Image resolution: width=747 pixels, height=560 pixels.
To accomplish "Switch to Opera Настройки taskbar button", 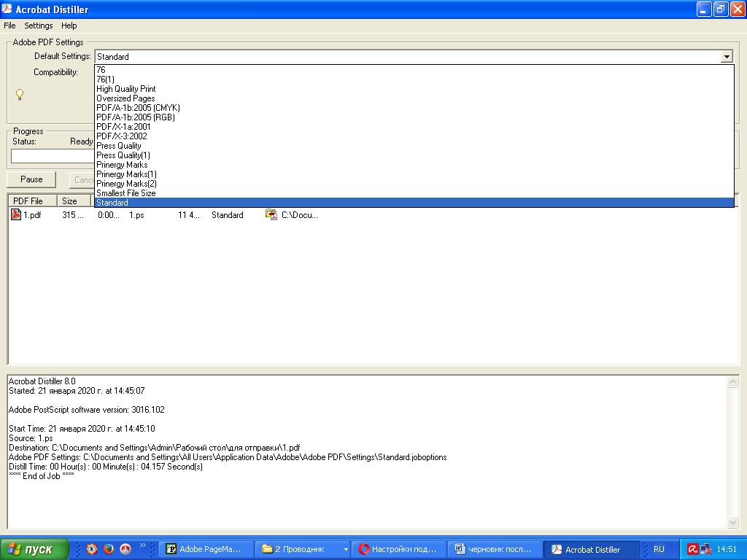I will click(x=399, y=549).
